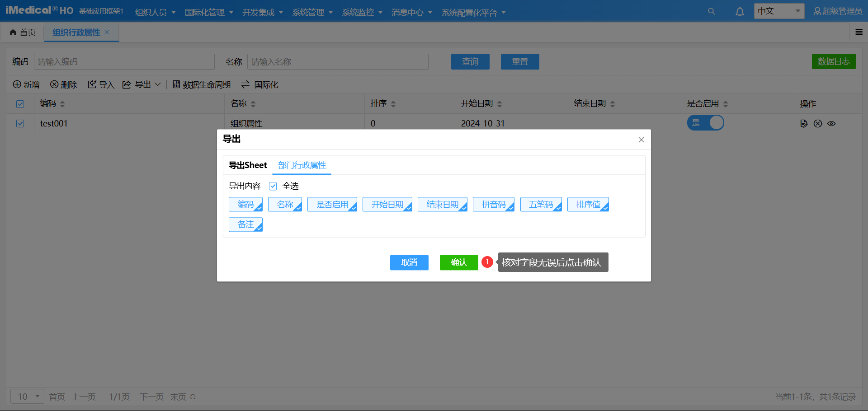Switch to the 首页 tab
This screenshot has width=868, height=411.
coord(23,33)
